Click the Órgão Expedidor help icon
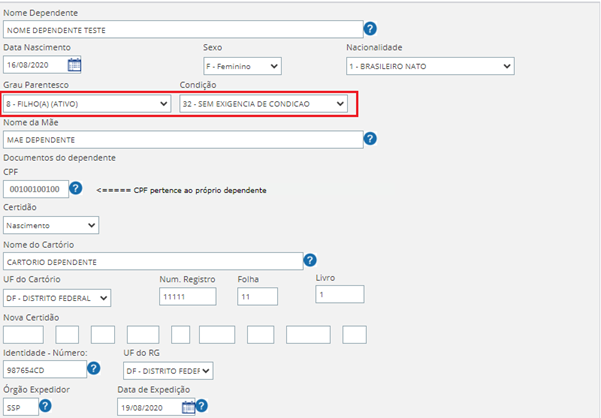This screenshot has height=418, width=601. (45, 406)
